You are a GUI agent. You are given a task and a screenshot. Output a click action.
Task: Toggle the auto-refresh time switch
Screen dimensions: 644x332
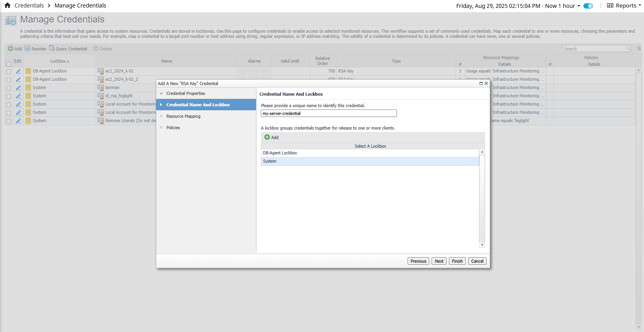click(x=588, y=6)
